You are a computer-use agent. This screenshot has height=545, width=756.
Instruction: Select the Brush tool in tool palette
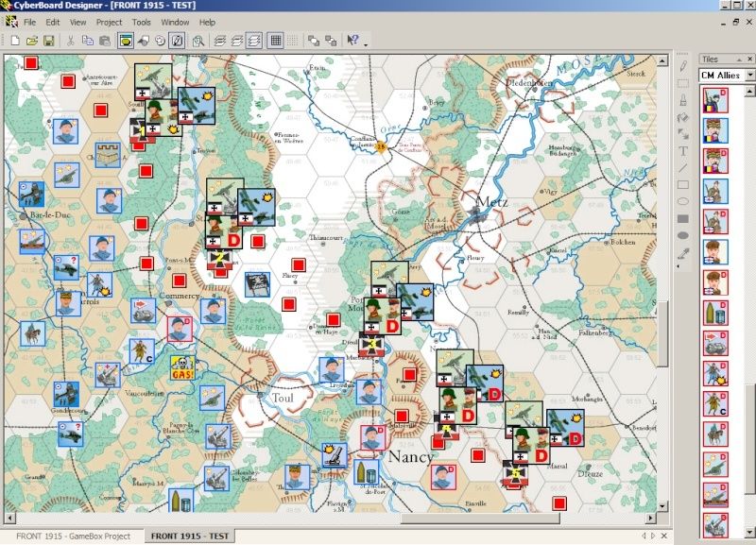click(x=682, y=100)
